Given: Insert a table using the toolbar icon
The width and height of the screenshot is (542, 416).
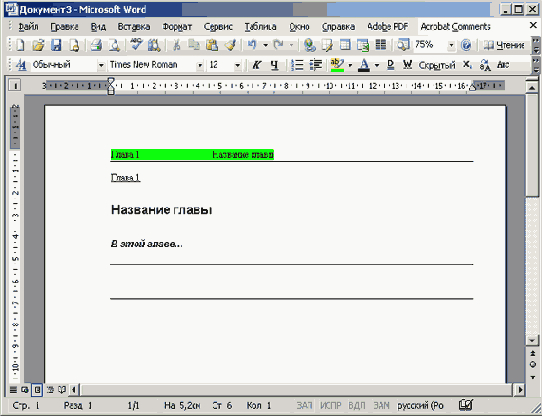Looking at the screenshot, I should [x=345, y=45].
